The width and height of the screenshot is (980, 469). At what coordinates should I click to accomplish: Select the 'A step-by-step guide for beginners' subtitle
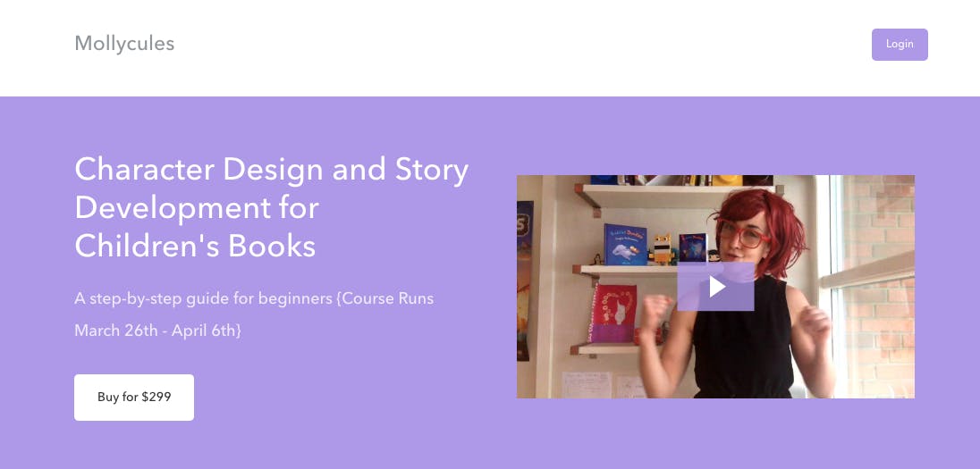coord(203,298)
